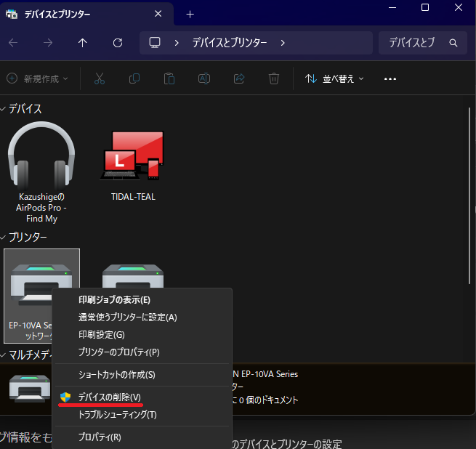Click the Share toolbar icon
This screenshot has width=476, height=449.
click(x=239, y=78)
